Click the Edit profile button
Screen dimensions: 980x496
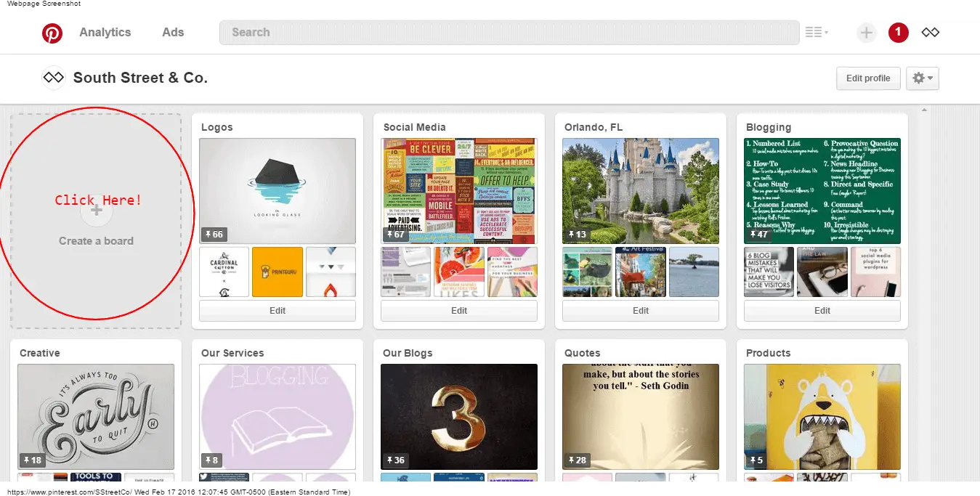click(868, 78)
